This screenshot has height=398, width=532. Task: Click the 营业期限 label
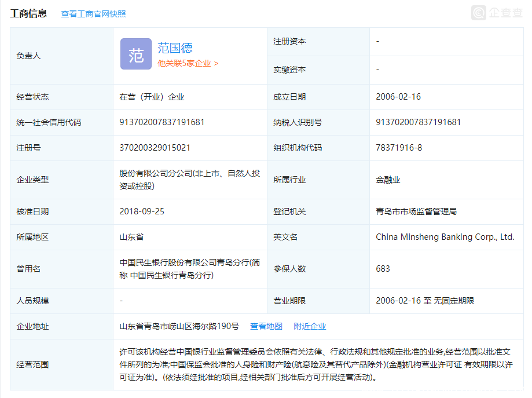[290, 301]
